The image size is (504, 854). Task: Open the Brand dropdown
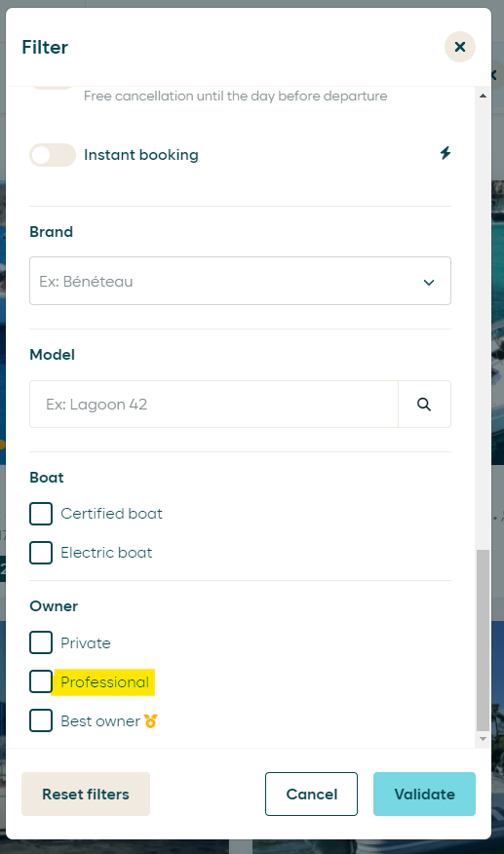pos(240,281)
